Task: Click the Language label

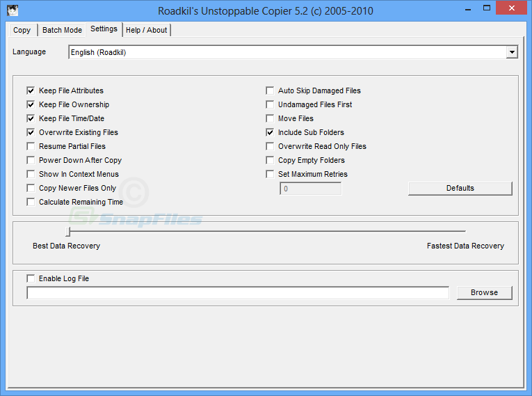Action: point(29,52)
